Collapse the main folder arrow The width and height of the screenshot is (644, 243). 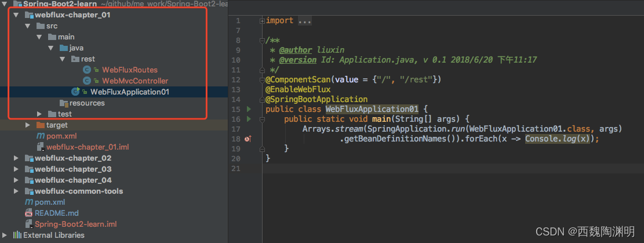[x=39, y=37]
